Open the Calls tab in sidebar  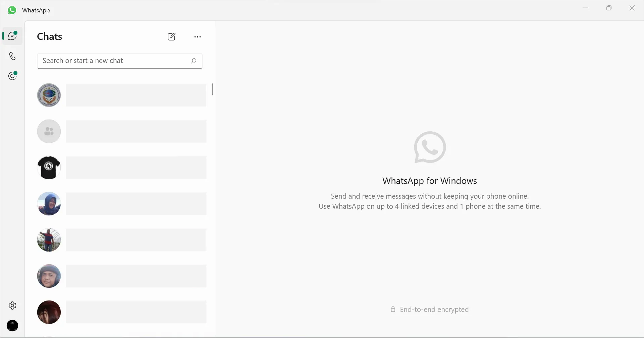coord(12,56)
